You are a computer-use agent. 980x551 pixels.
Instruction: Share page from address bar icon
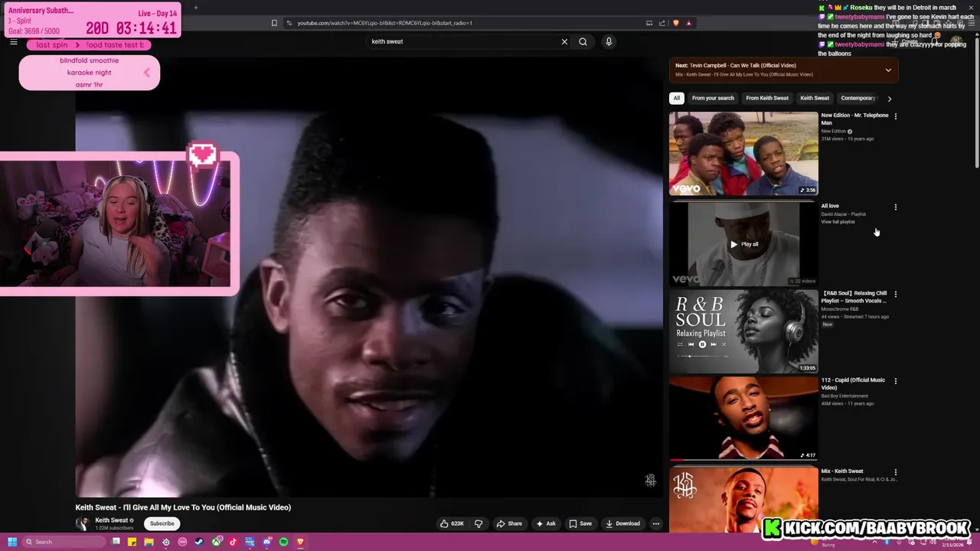pyautogui.click(x=662, y=23)
